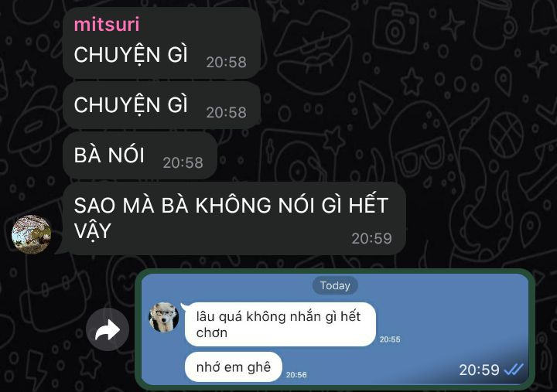Click the 20:55 timestamp in screenshot
This screenshot has width=557, height=392.
(390, 339)
